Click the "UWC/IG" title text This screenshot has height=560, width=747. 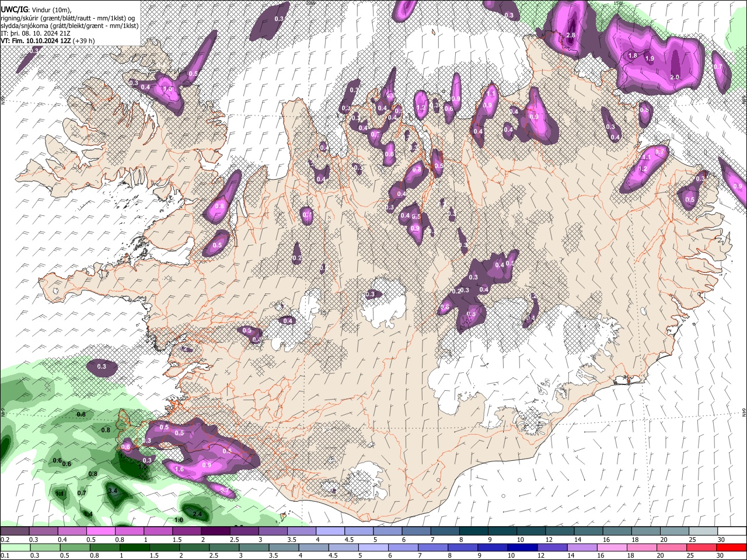(13, 9)
